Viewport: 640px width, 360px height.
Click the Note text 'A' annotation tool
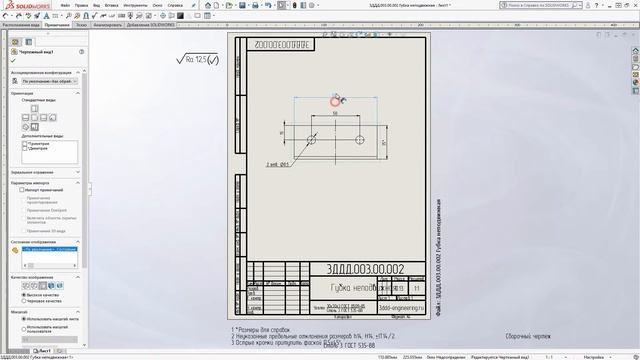click(x=47, y=16)
